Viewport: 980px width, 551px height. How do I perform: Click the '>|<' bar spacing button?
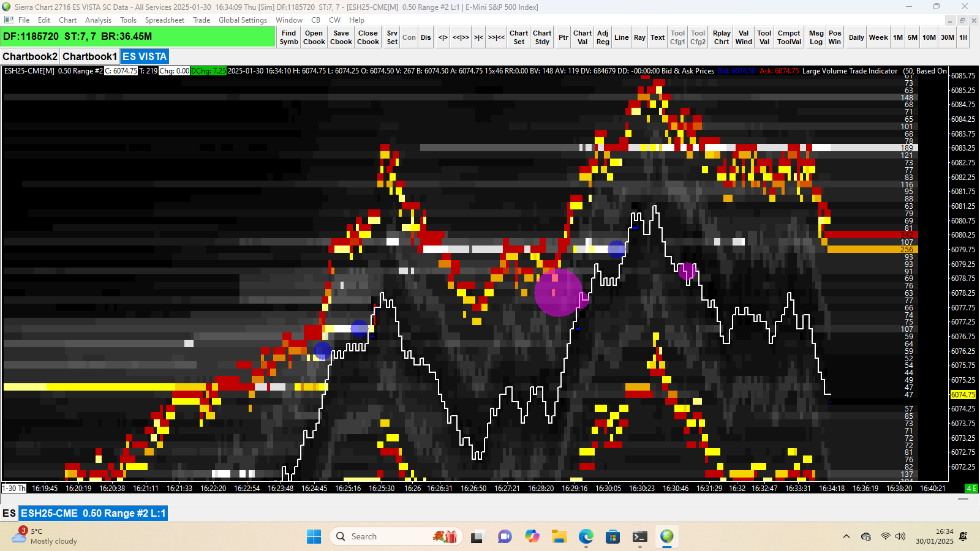[x=478, y=37]
